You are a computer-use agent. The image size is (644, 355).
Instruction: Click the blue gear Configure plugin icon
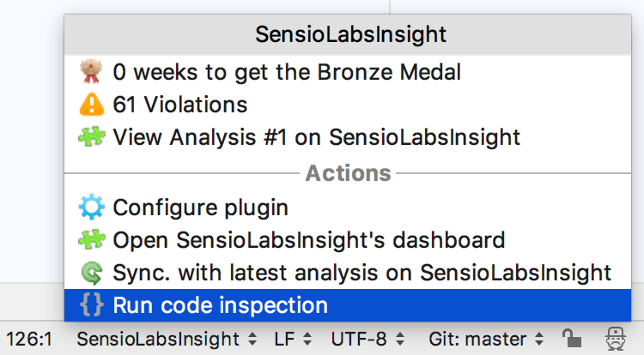coord(91,208)
